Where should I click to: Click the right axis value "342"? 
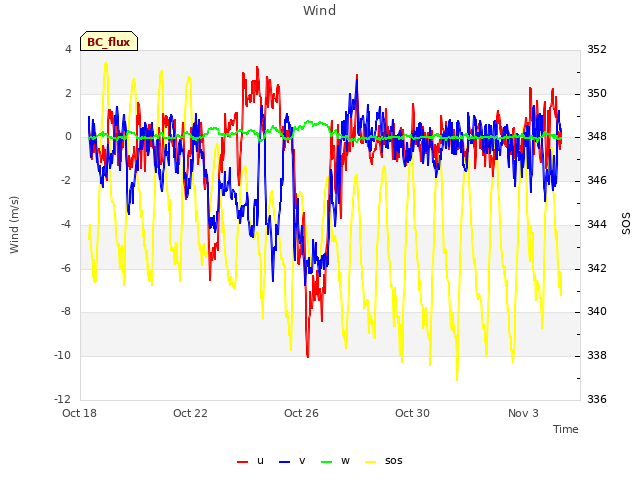tap(597, 268)
